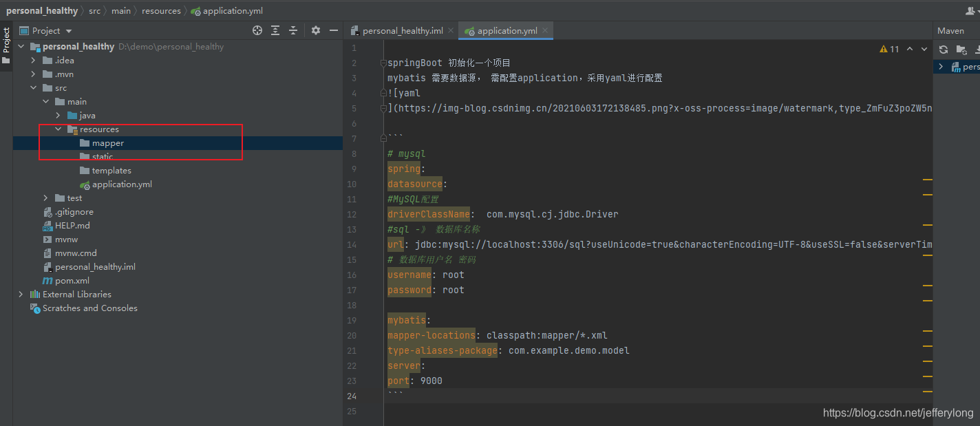
Task: Collapse the main folder
Action: point(45,102)
